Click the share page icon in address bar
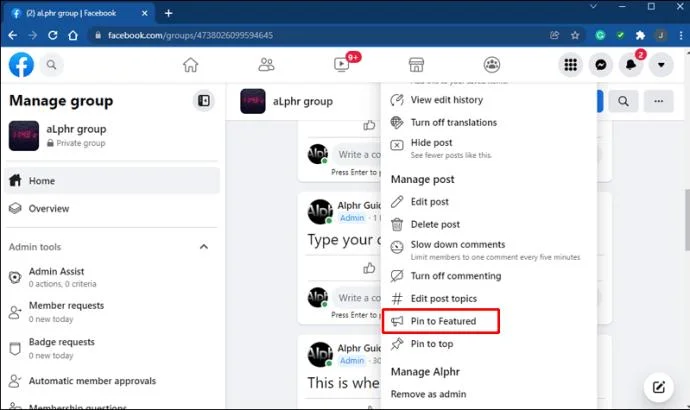This screenshot has height=410, width=690. (554, 35)
